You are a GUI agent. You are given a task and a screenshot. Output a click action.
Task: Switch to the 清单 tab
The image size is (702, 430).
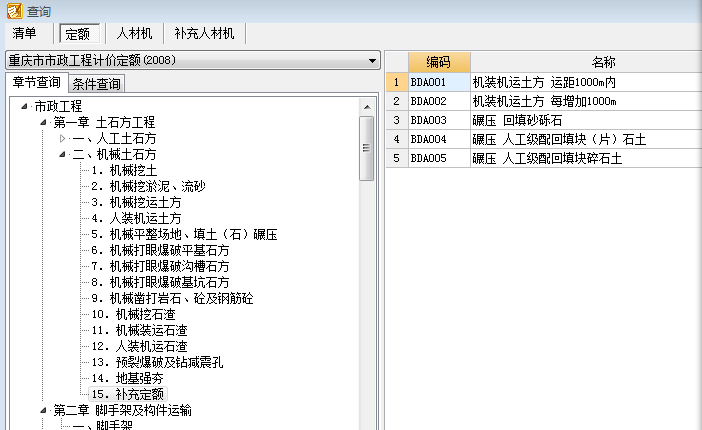pyautogui.click(x=25, y=34)
